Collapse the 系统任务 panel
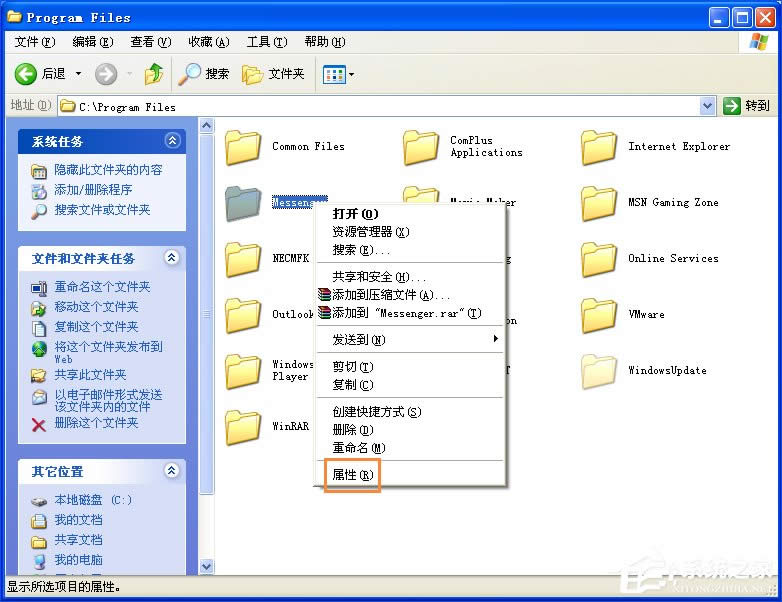Screen dimensions: 782x602 (172, 142)
